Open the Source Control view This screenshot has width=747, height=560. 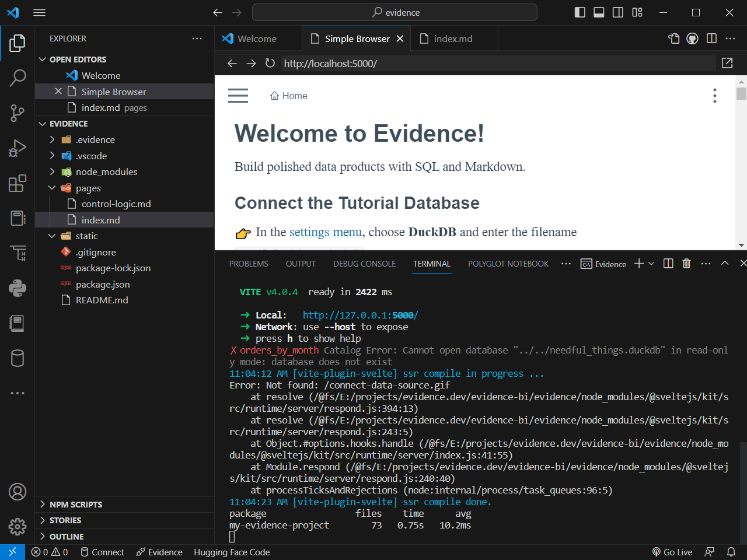point(18,113)
